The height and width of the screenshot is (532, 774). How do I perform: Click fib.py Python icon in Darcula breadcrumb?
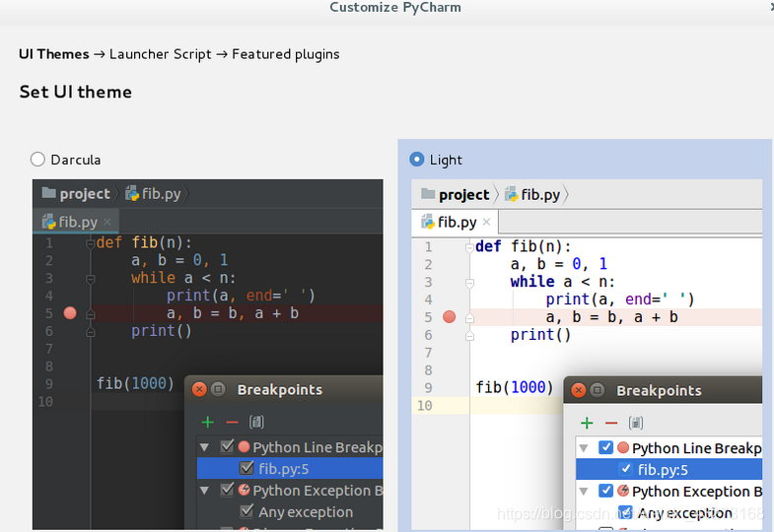[x=132, y=193]
